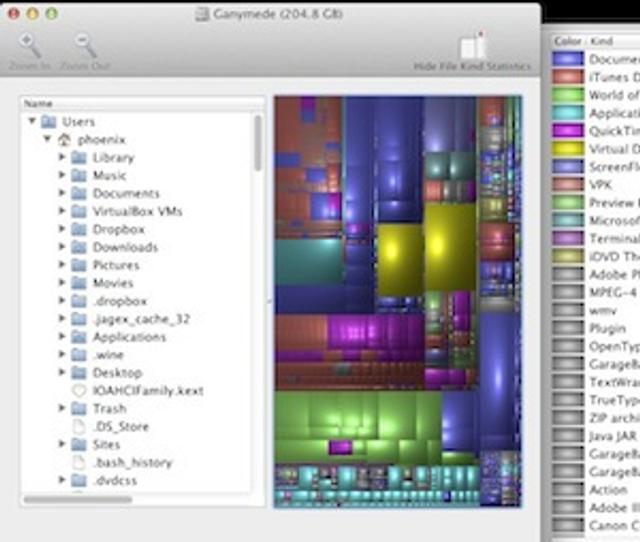Click the Downloads folder icon
The image size is (640, 542).
pyautogui.click(x=79, y=247)
